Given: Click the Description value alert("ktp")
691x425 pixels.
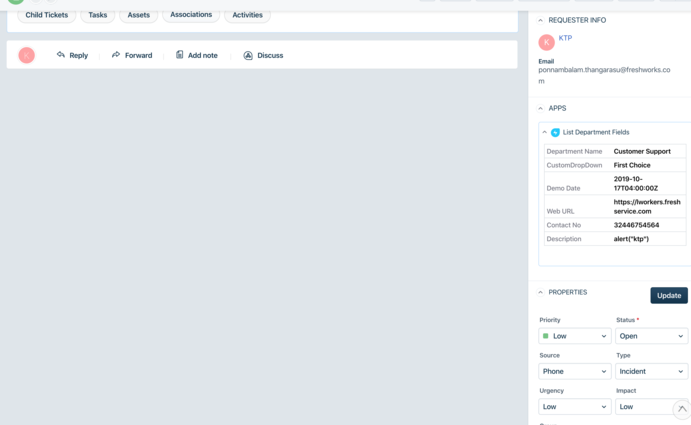Looking at the screenshot, I should (631, 239).
